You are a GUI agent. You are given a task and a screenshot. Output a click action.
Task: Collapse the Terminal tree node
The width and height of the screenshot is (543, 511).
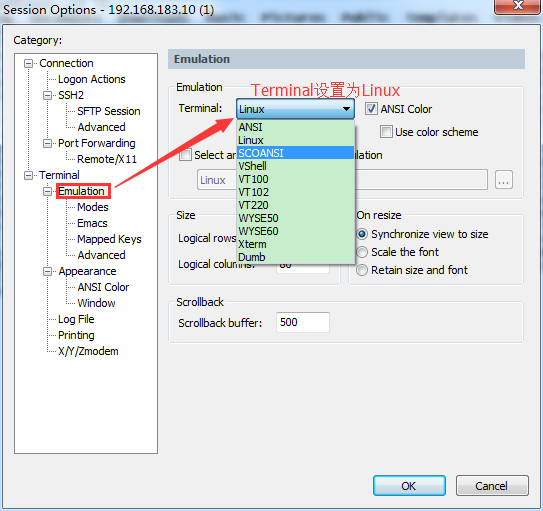tap(28, 176)
